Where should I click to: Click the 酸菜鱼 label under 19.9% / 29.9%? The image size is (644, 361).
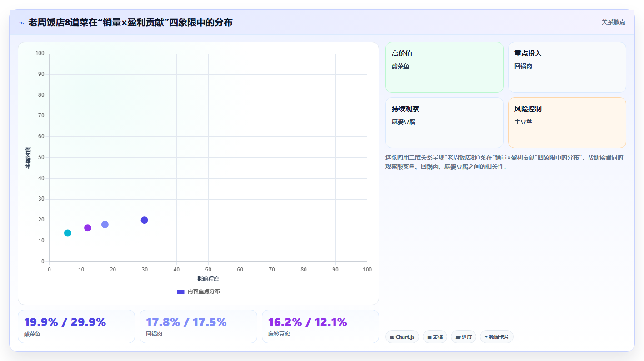coord(32,334)
